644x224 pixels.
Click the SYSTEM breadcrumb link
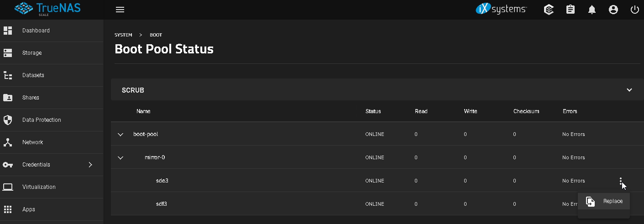tap(123, 35)
